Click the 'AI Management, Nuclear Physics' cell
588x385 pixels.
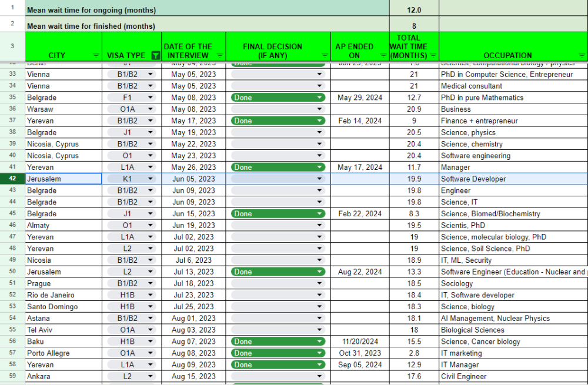click(513, 318)
